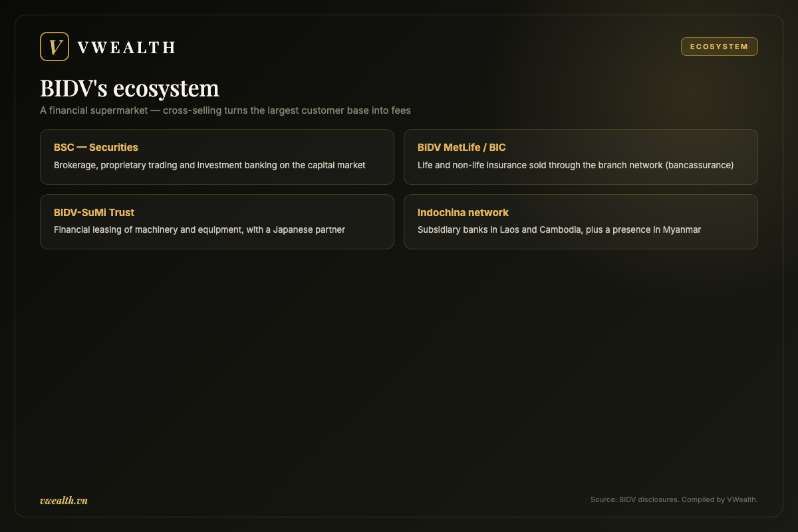798x532 pixels.
Task: Select the "Indochina network" card title
Action: (463, 213)
